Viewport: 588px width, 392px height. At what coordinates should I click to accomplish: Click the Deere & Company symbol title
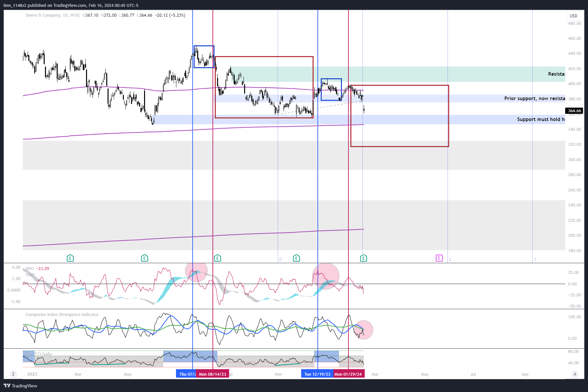[43, 15]
